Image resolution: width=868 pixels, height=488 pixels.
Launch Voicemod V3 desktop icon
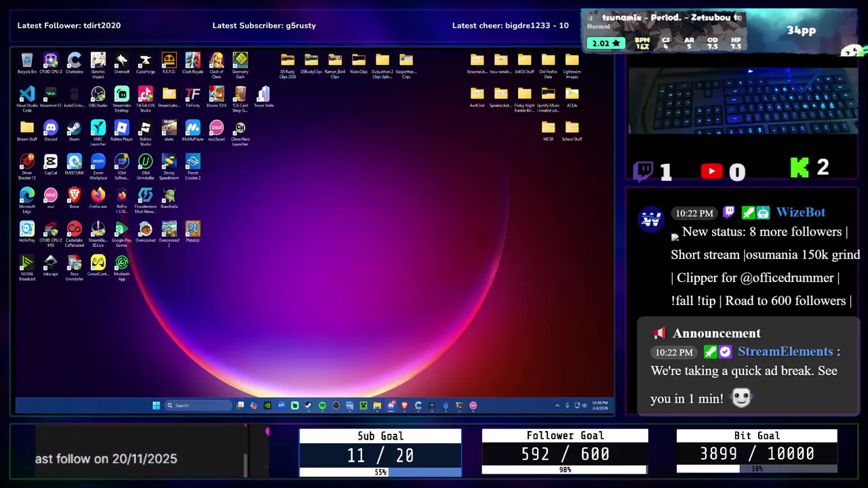click(51, 96)
